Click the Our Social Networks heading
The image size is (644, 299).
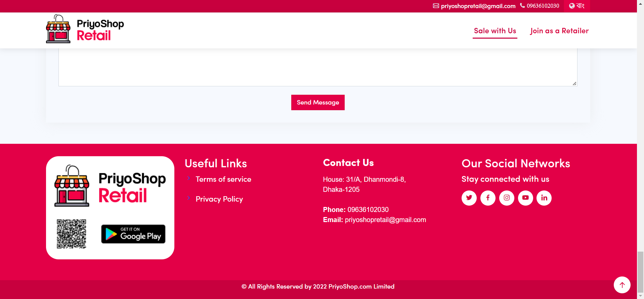click(x=516, y=163)
